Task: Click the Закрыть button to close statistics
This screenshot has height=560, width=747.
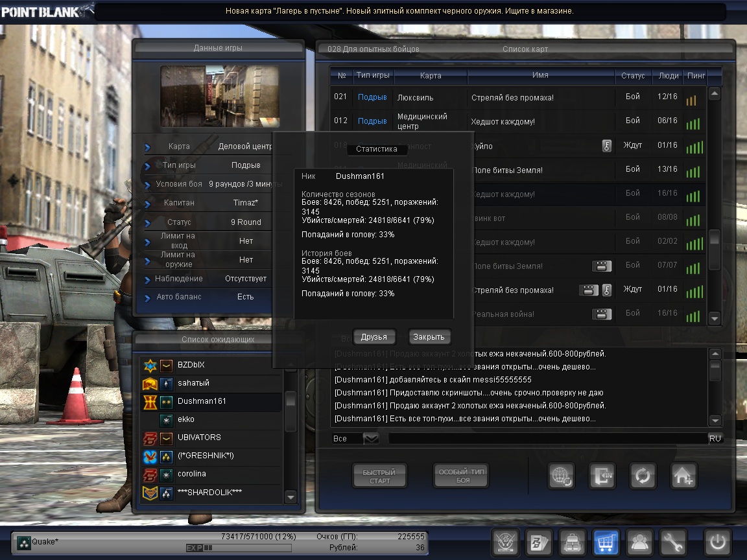Action: [429, 337]
